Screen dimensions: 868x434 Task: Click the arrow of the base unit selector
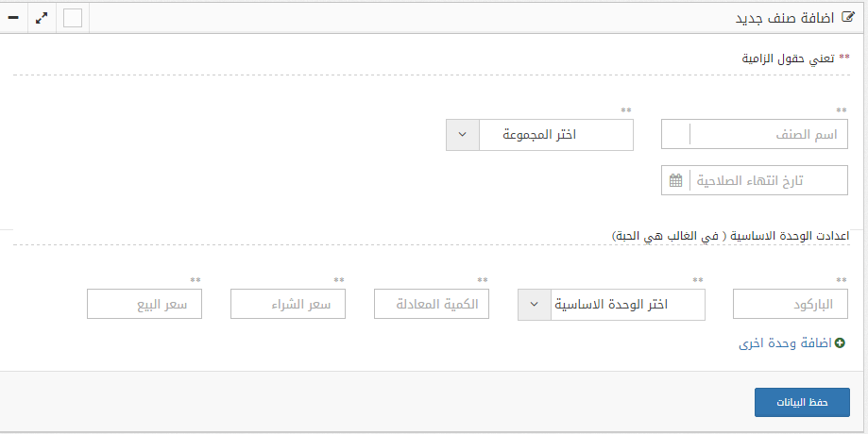tap(535, 304)
